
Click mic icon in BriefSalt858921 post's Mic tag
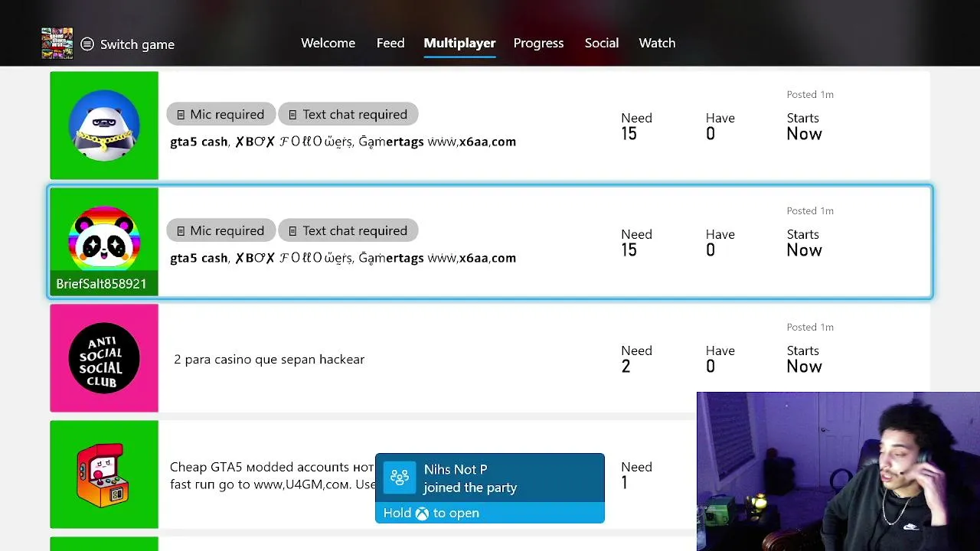point(181,231)
